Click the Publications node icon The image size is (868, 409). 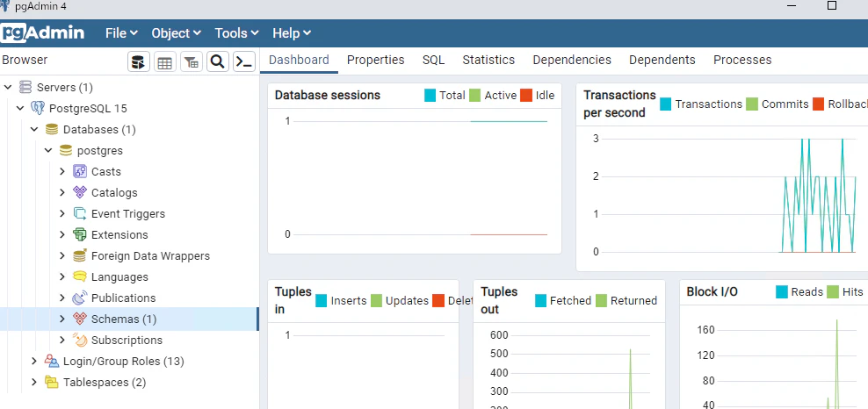(x=80, y=298)
